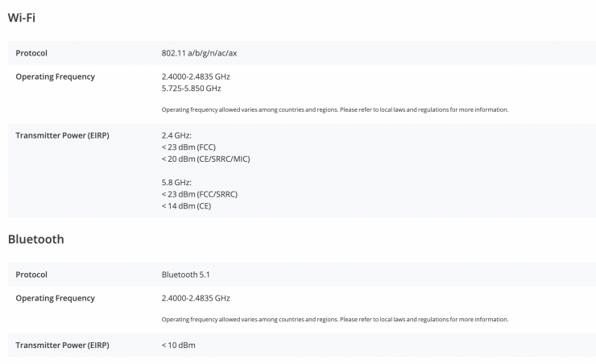Click Wi-Fi Transmitter Power (EIRP) label
Image resolution: width=596 pixels, height=364 pixels.
[62, 135]
